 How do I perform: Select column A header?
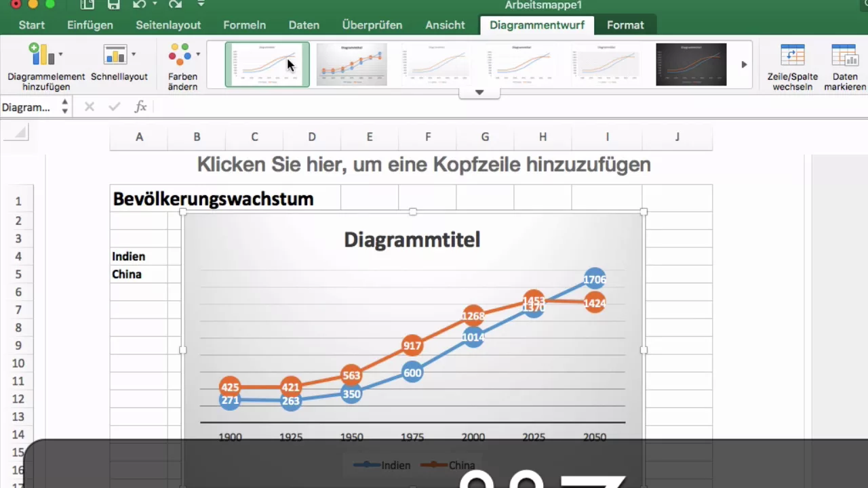(139, 137)
